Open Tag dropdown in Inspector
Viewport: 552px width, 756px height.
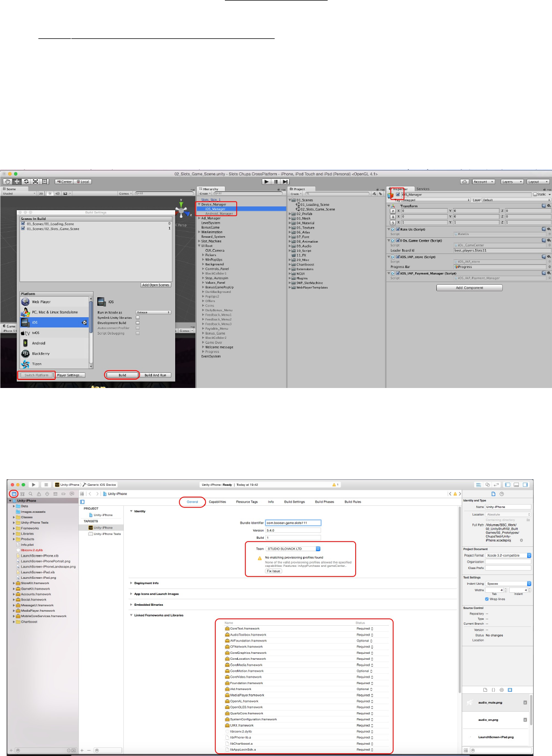click(x=435, y=200)
